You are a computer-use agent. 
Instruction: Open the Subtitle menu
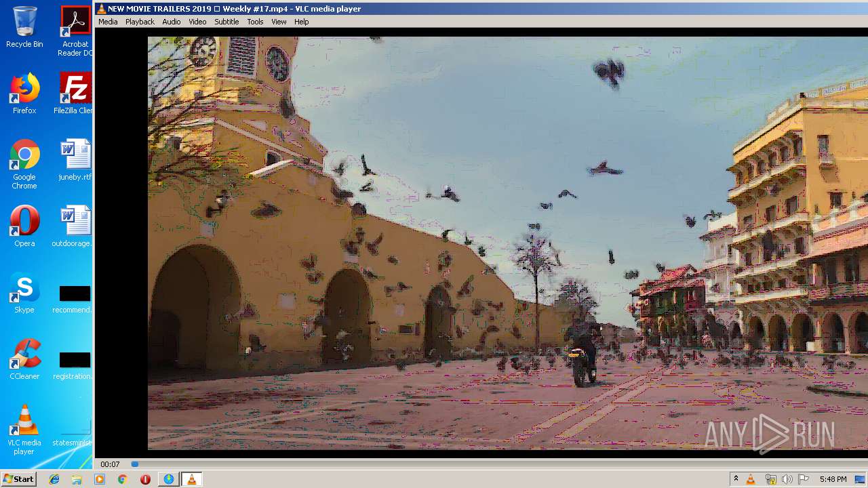click(226, 22)
